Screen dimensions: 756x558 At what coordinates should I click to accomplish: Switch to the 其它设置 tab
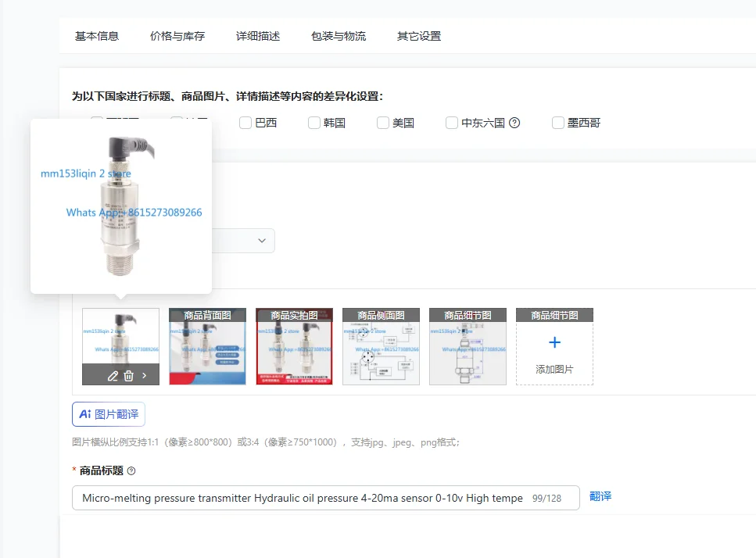tap(419, 36)
